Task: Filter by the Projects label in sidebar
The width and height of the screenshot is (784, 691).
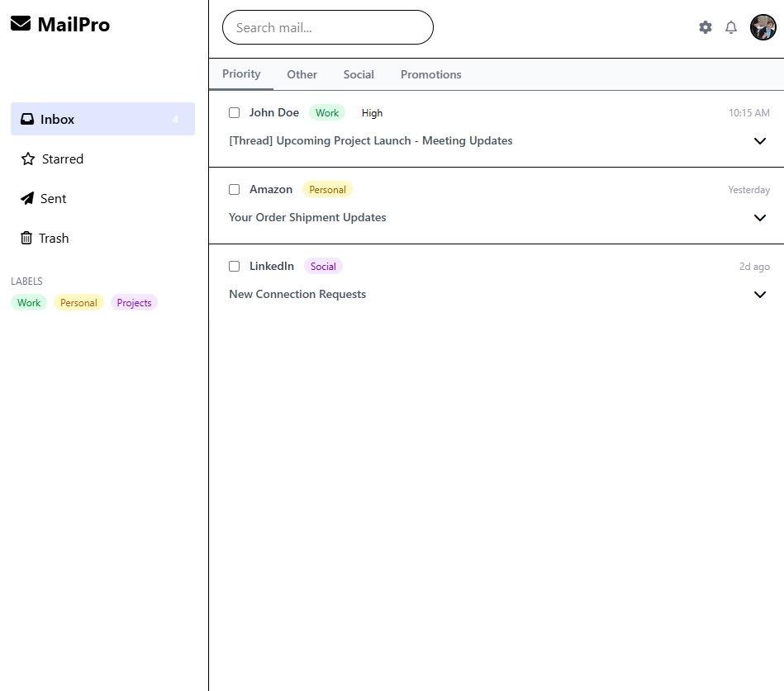Action: click(134, 303)
